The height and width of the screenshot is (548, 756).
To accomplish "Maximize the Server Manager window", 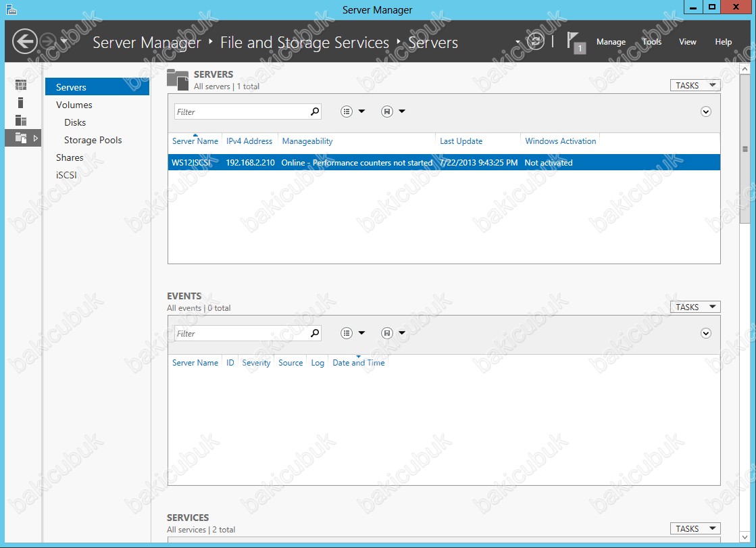I will coord(711,7).
